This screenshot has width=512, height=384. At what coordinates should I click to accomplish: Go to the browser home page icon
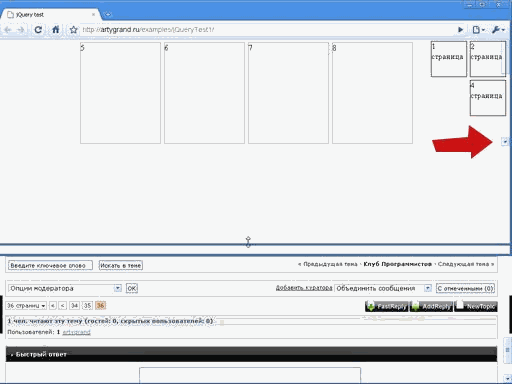click(x=56, y=30)
